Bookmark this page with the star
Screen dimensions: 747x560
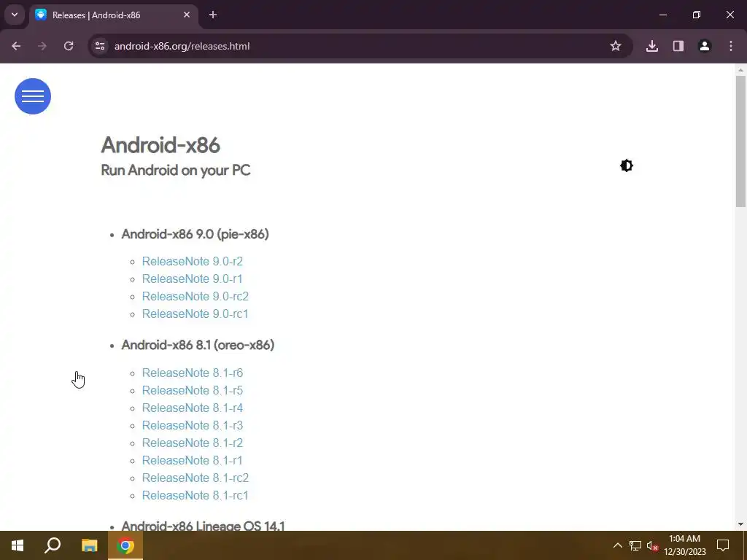(x=616, y=46)
